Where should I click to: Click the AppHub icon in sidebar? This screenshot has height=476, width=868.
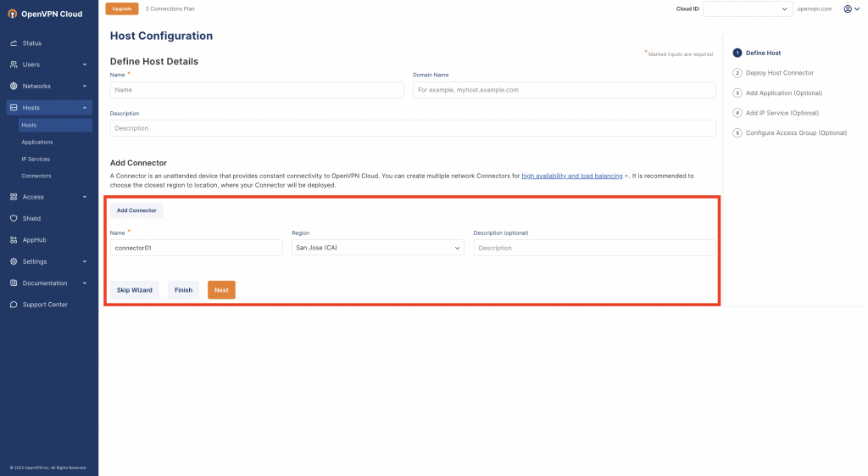tap(14, 240)
